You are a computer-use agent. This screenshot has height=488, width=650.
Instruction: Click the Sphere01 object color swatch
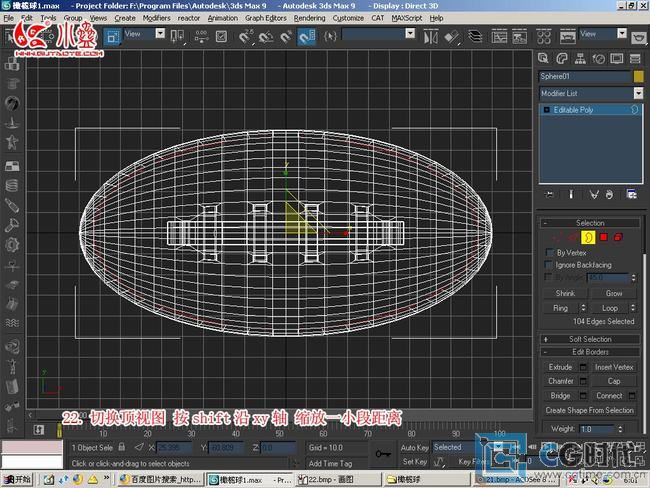click(x=638, y=76)
